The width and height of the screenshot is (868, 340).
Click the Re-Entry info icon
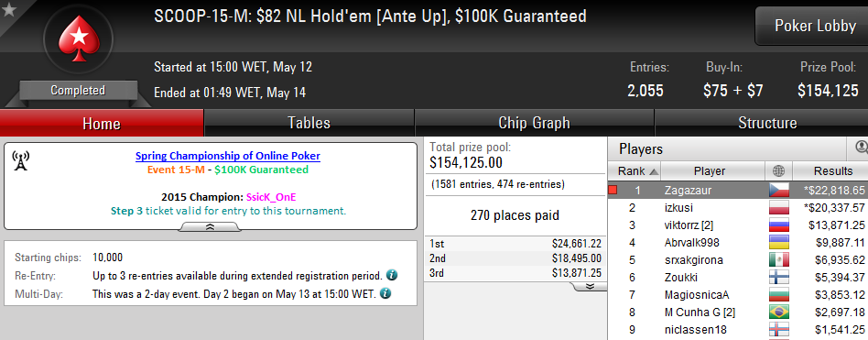391,275
